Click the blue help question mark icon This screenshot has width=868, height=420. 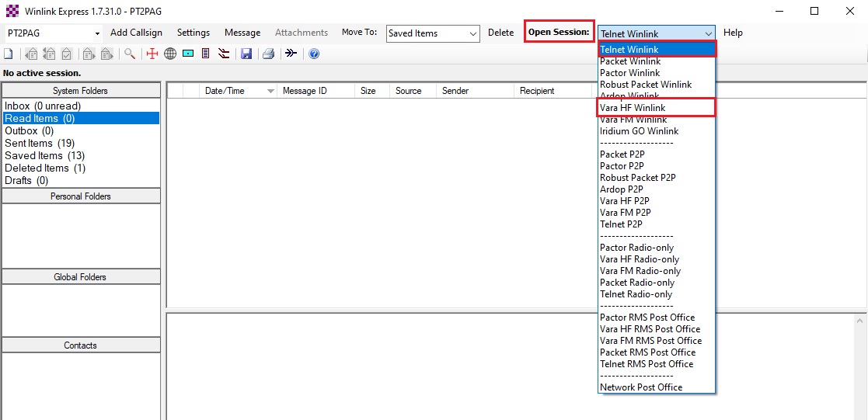[314, 54]
